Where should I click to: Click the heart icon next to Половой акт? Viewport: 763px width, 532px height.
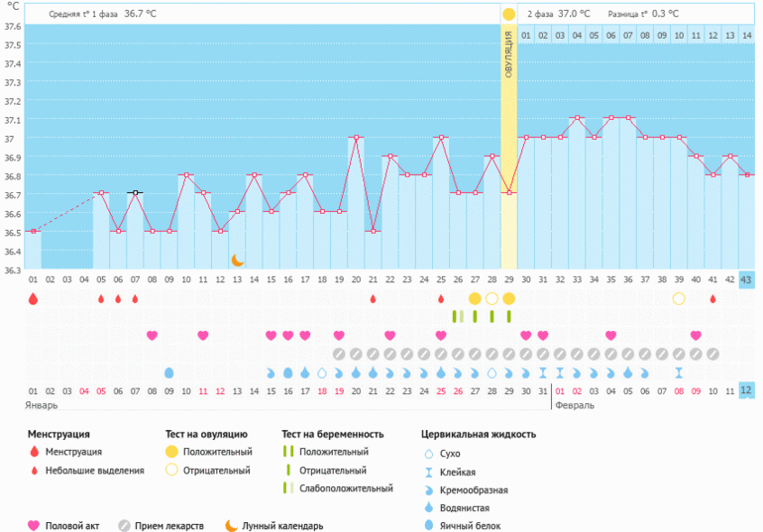click(34, 526)
